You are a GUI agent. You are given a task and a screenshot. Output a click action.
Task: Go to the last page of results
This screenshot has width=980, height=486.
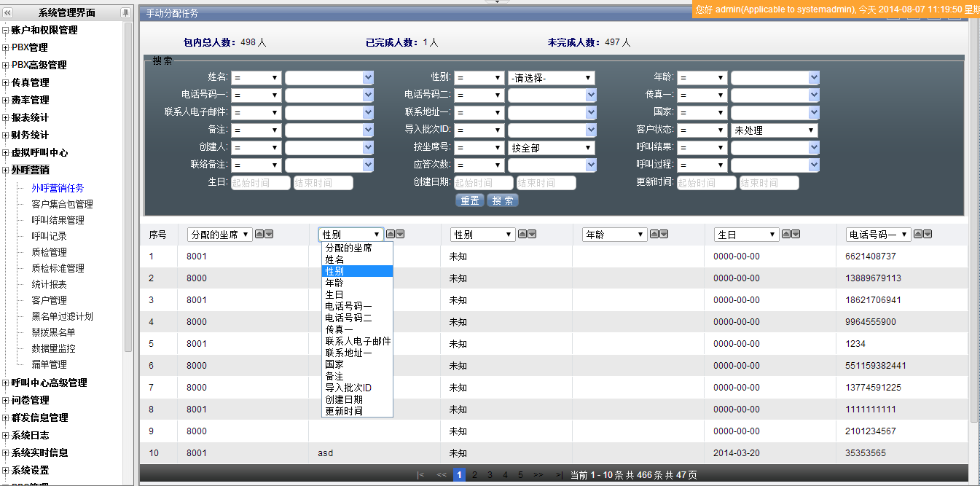559,475
